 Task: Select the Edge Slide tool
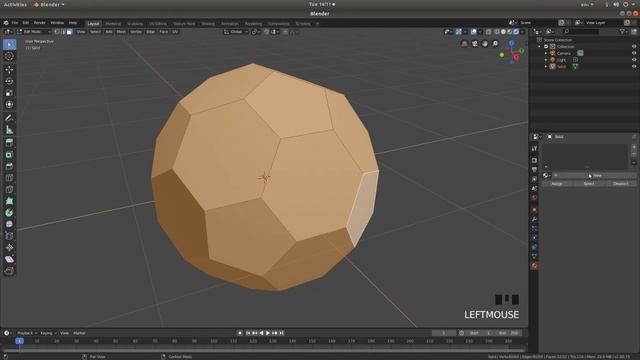click(x=9, y=236)
